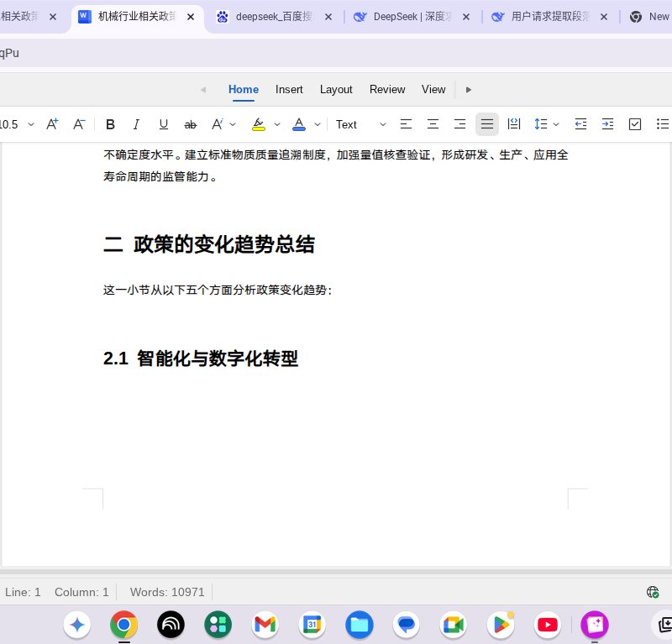
Task: Open superscript options dropdown arrow
Action: point(233,125)
